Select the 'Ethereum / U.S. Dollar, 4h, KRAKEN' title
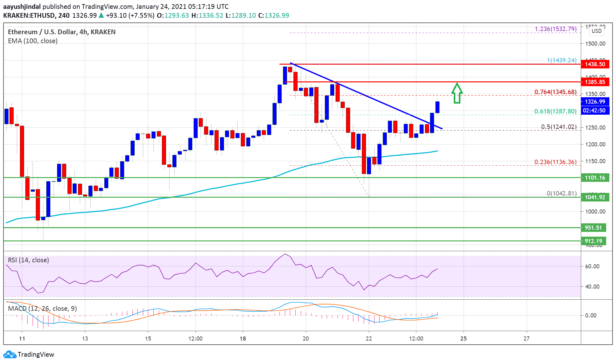 point(62,32)
